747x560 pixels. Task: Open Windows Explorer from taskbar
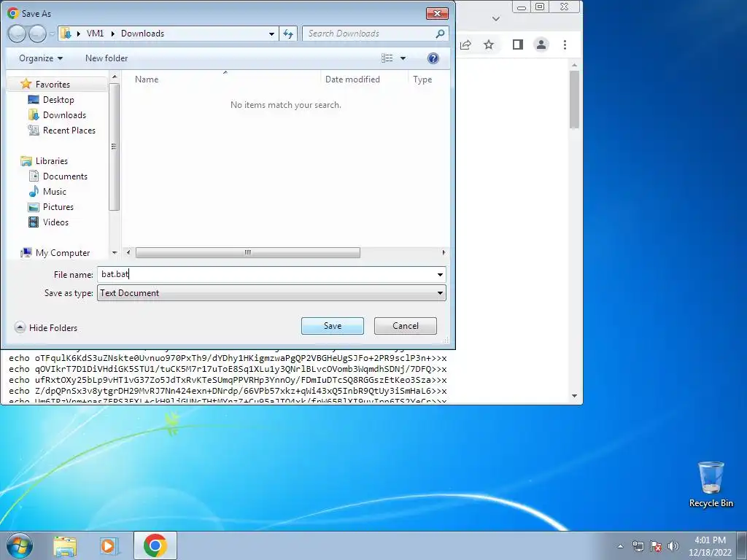point(65,545)
